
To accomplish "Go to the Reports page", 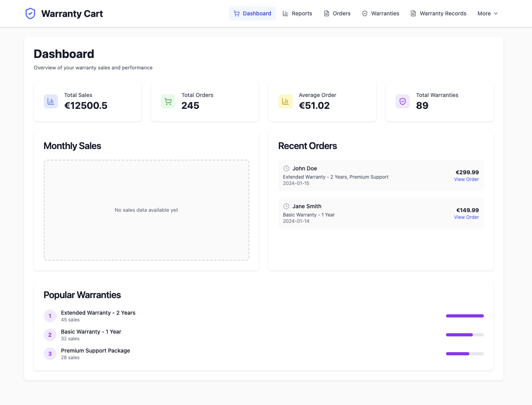I will 297,13.
